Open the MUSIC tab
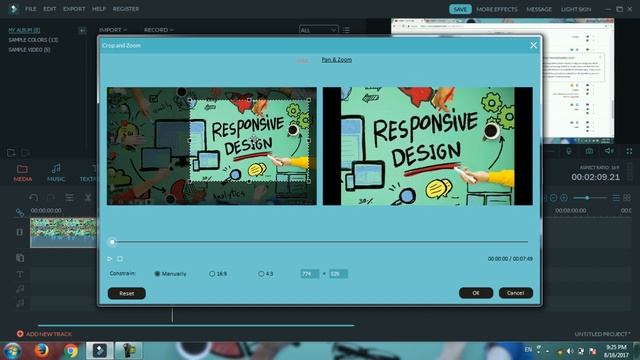The width and height of the screenshot is (640, 360). coord(56,173)
